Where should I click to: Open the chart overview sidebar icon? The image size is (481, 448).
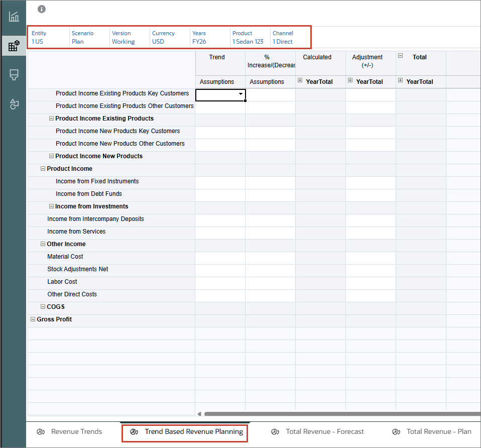14,17
